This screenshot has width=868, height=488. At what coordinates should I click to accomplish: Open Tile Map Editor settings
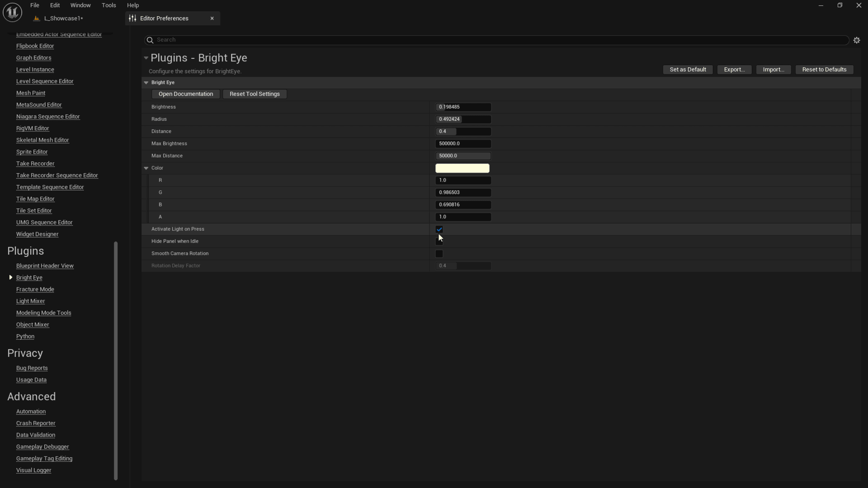point(35,199)
